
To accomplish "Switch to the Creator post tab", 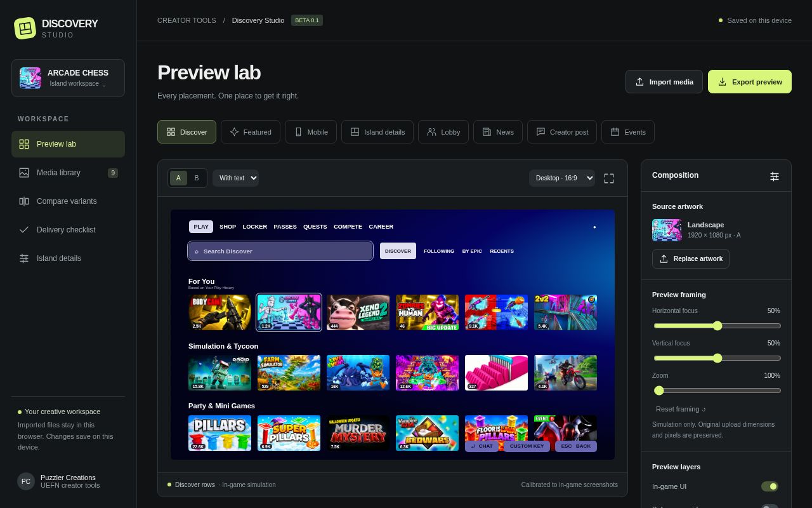I will point(562,132).
